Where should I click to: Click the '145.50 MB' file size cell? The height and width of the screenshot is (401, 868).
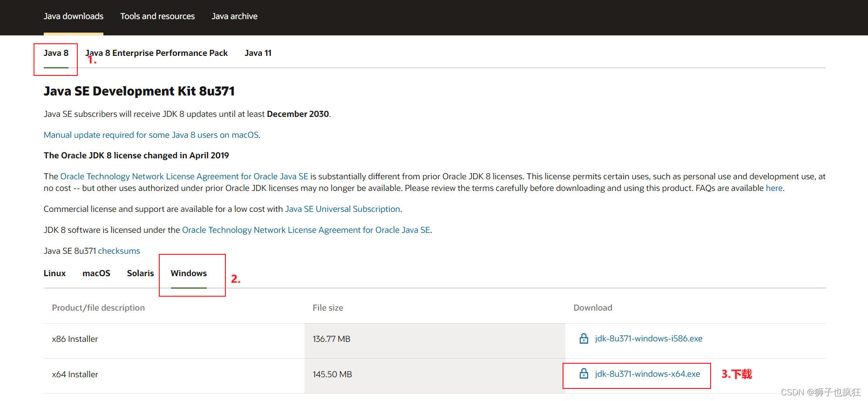(435, 376)
